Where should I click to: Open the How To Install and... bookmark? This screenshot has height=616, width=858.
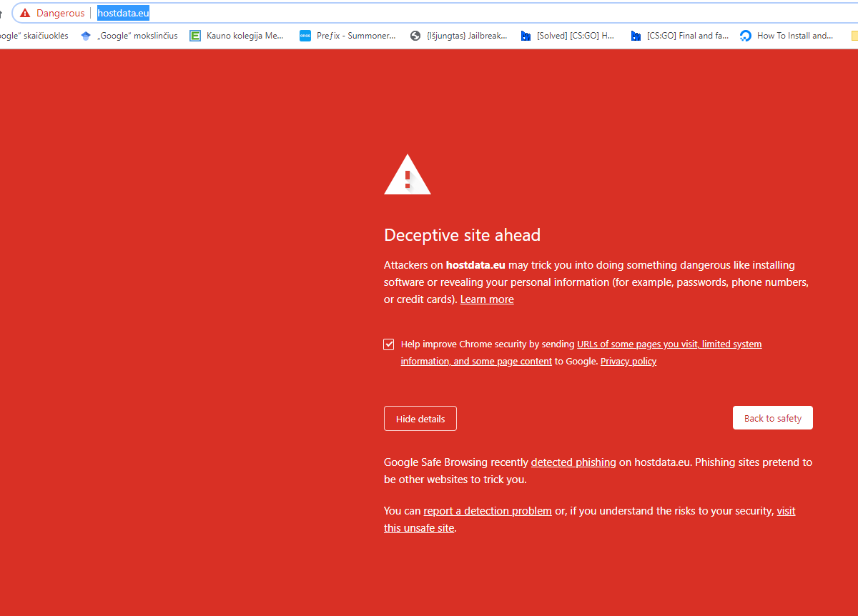click(x=786, y=36)
